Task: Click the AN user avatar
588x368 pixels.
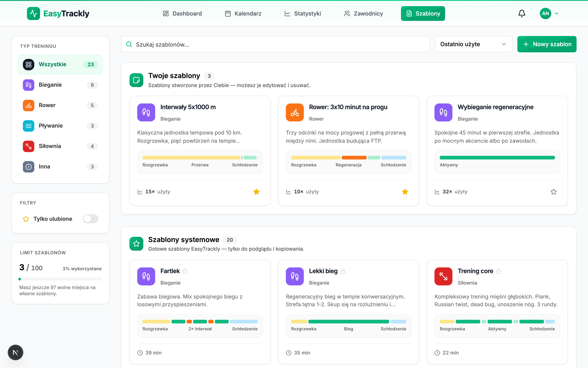Action: [x=545, y=13]
